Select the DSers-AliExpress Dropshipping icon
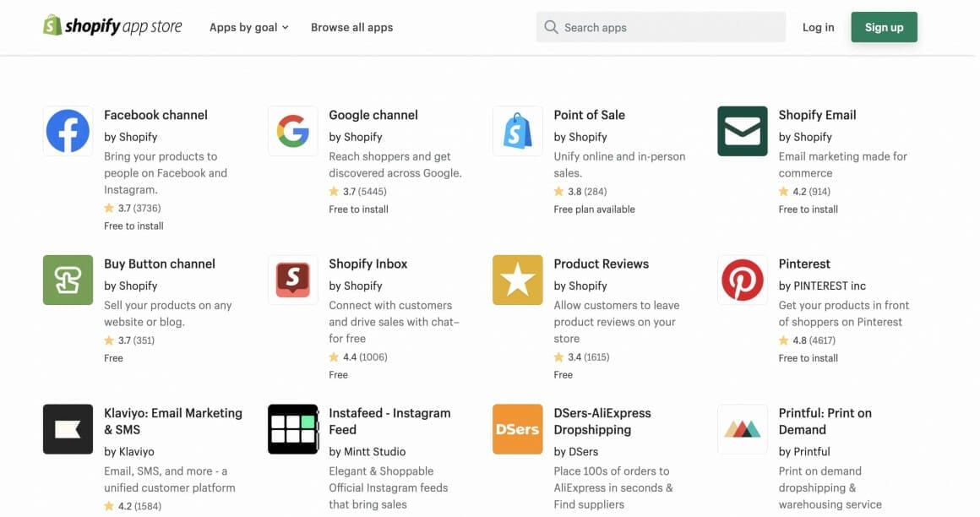 coord(518,428)
